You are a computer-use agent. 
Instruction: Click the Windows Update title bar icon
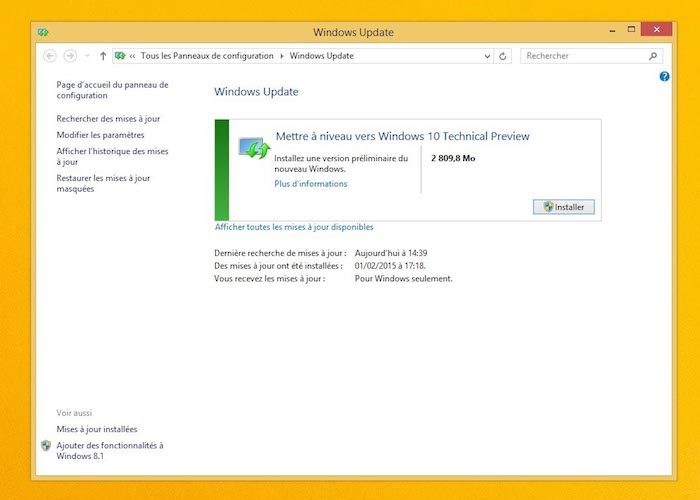43,32
